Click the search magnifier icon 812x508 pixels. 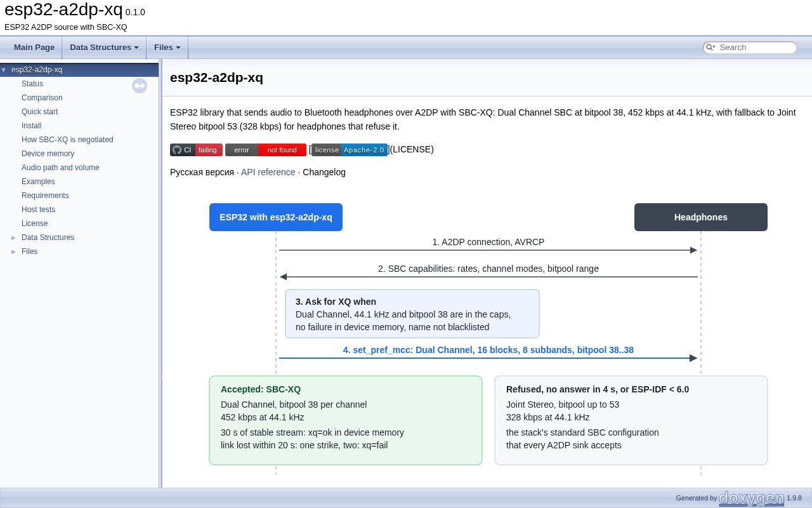(x=710, y=48)
